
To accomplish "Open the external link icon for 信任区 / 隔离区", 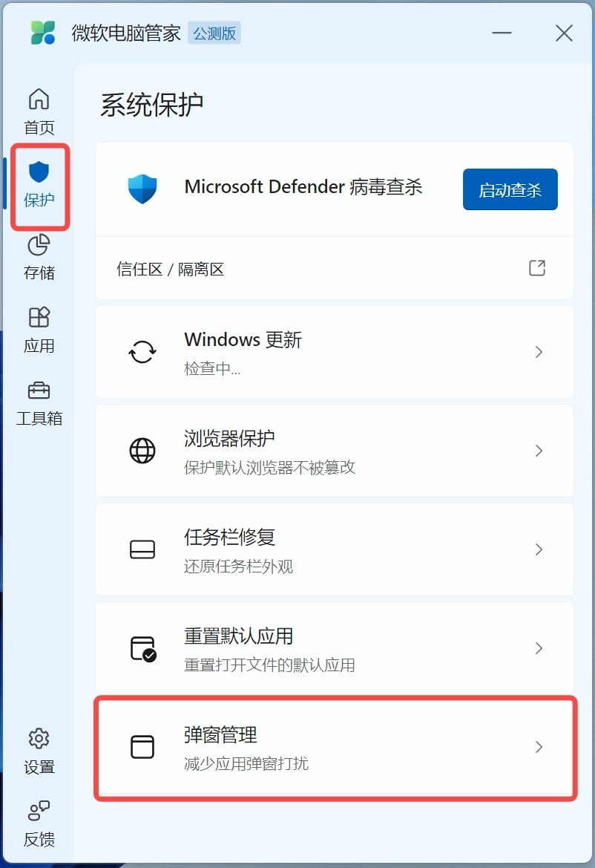I will coord(537,268).
